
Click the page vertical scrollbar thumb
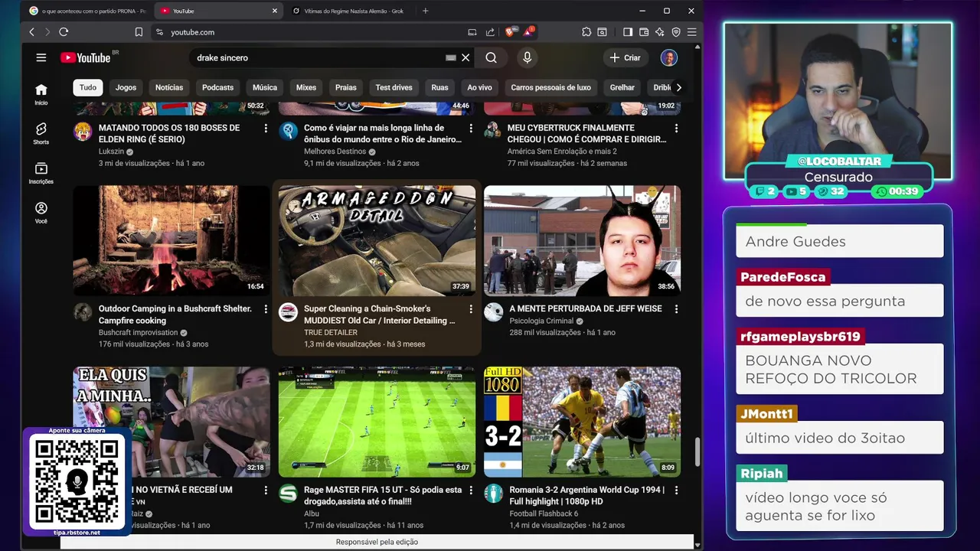(x=697, y=452)
